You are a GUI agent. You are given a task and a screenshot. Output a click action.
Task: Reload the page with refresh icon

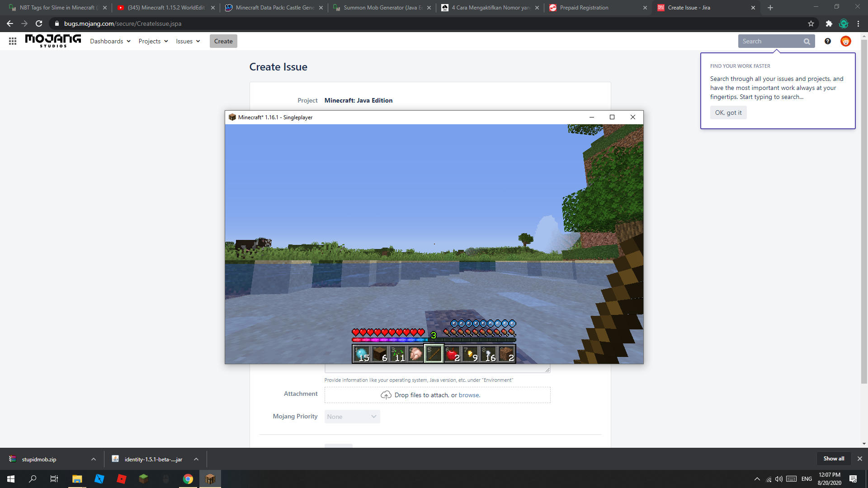pyautogui.click(x=39, y=23)
